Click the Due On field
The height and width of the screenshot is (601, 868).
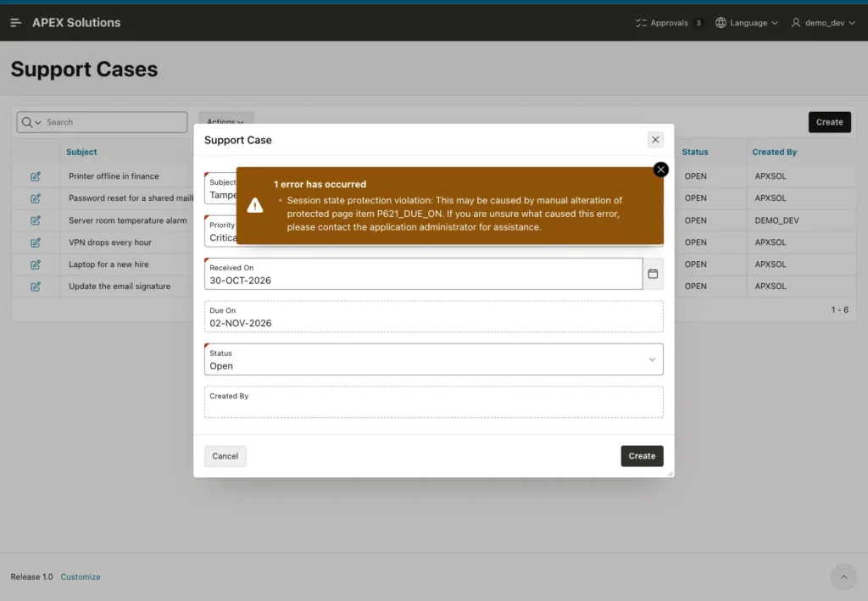[x=433, y=316]
